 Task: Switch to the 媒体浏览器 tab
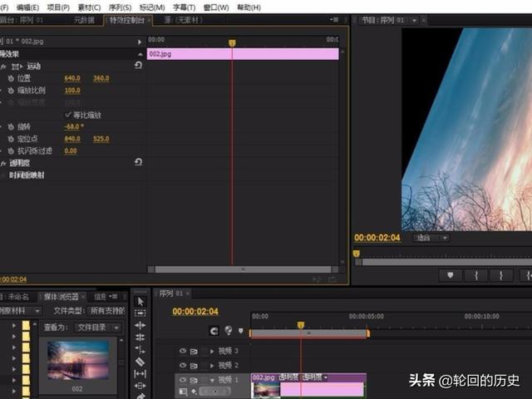(x=61, y=296)
